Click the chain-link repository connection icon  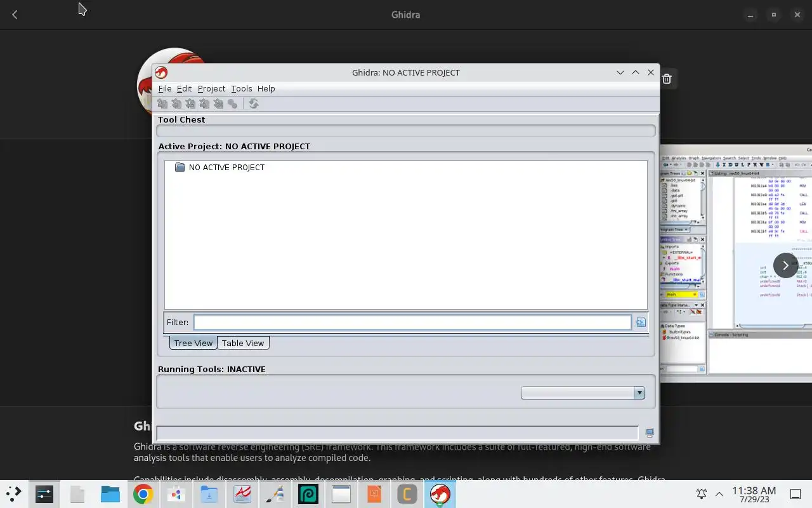[x=233, y=104]
